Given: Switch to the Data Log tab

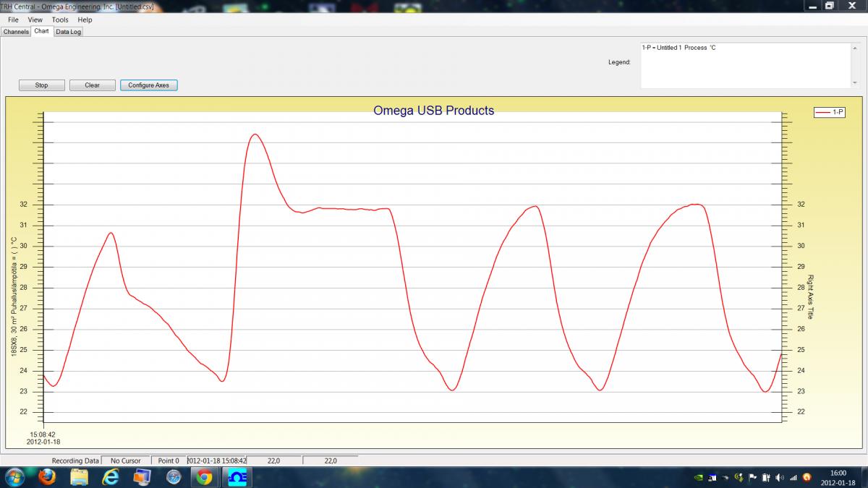Looking at the screenshot, I should click(x=68, y=32).
